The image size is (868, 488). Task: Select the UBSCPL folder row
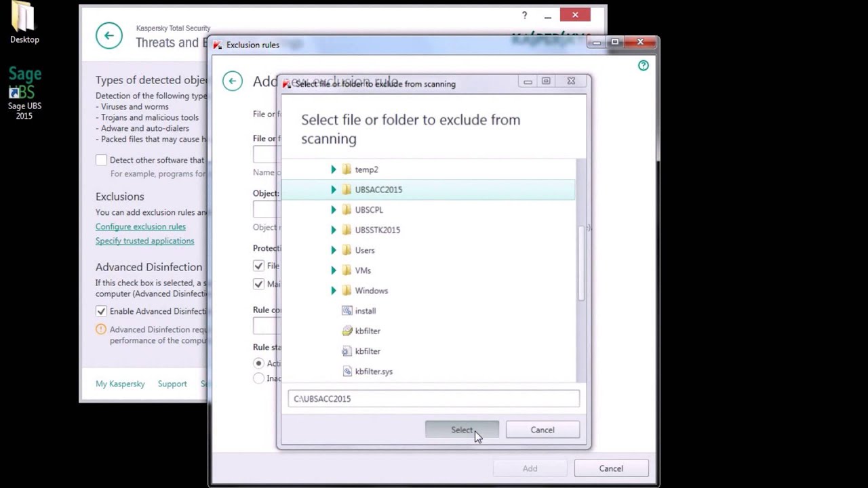[x=428, y=210]
